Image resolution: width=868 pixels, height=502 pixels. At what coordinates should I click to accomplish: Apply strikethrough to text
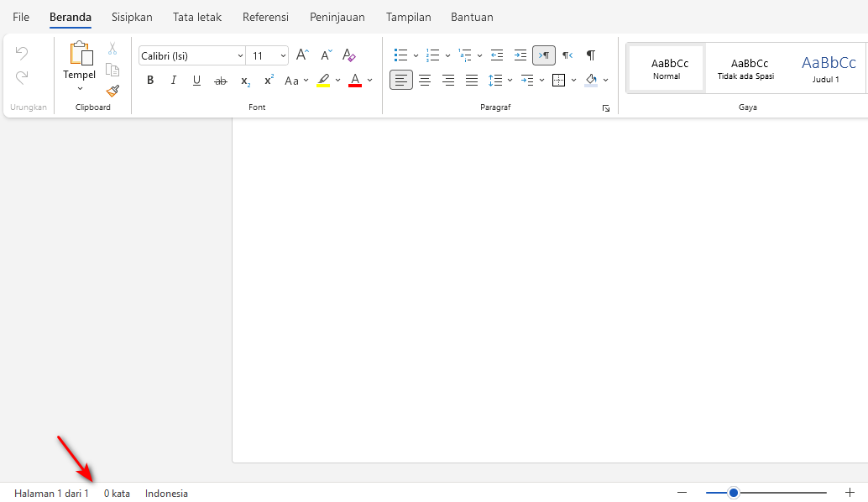pyautogui.click(x=220, y=80)
